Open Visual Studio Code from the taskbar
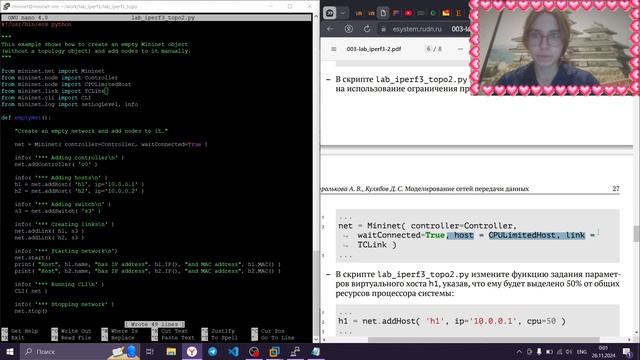This screenshot has height=360, width=640. 233,351
